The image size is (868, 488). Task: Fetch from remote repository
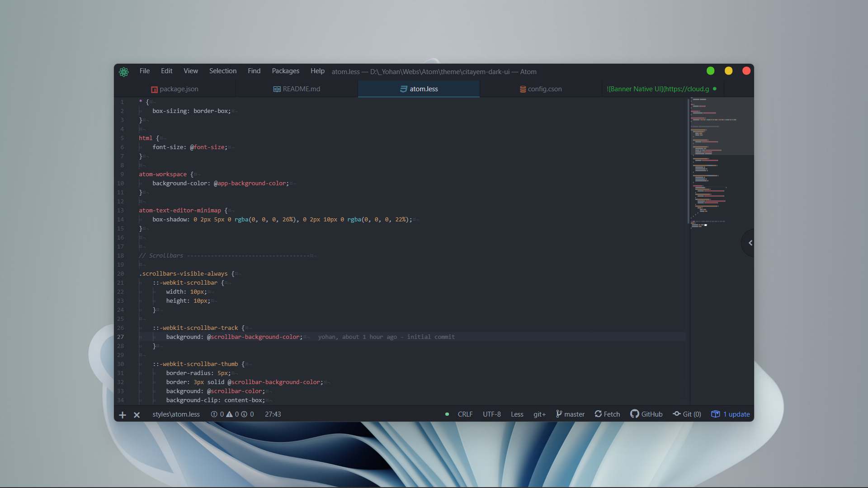(x=607, y=414)
